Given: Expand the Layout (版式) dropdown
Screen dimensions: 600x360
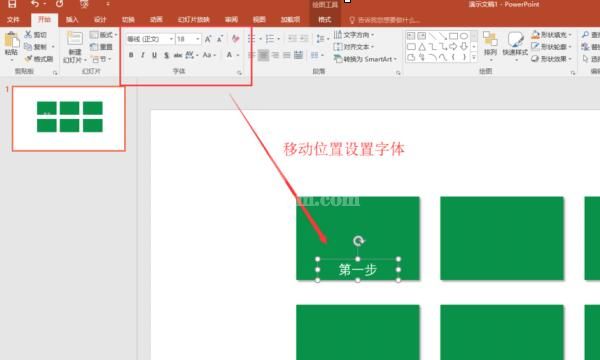Looking at the screenshot, I should click(104, 35).
